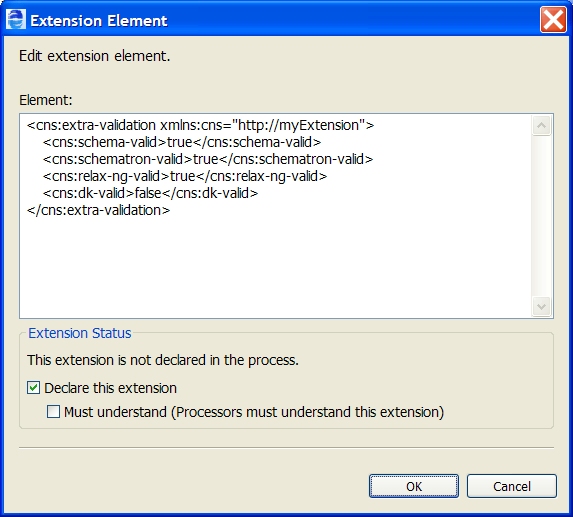Enable the Must understand checkbox

tap(53, 412)
